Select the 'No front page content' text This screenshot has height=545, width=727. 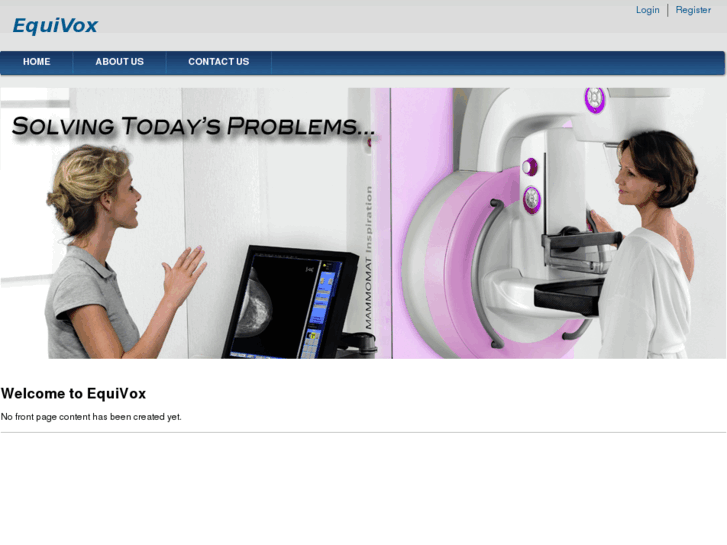point(91,417)
